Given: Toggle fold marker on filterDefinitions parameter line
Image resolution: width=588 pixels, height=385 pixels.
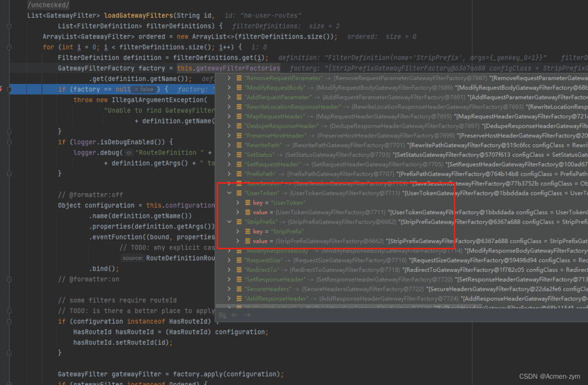Looking at the screenshot, I should coord(9,26).
